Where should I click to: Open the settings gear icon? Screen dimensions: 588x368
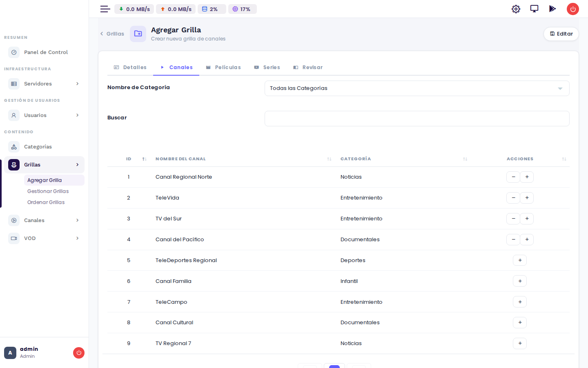tap(516, 9)
